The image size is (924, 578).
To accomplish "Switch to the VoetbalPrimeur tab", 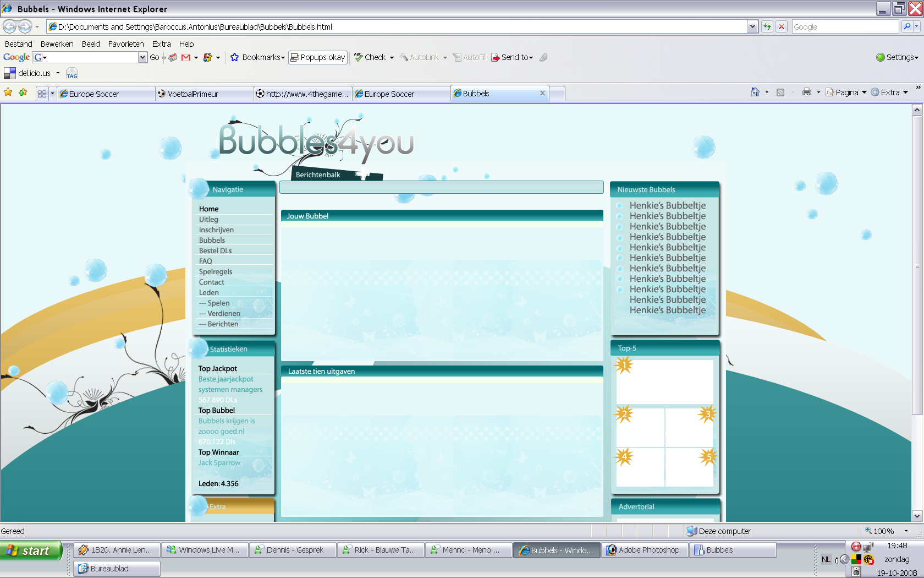I will tap(204, 94).
